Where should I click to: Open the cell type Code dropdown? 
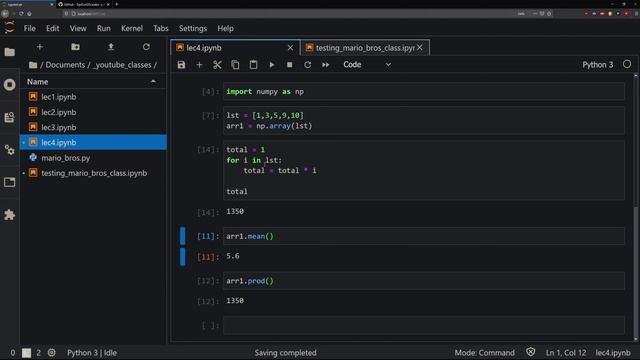tap(367, 64)
